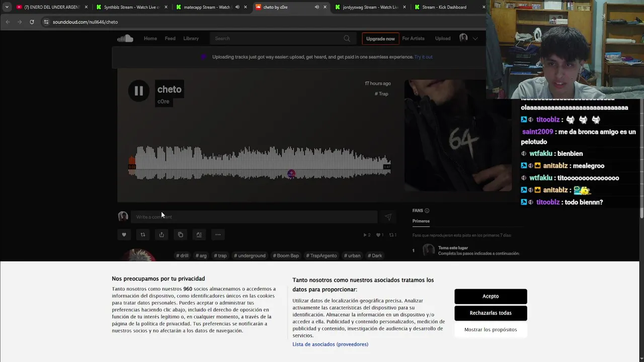This screenshot has height=362, width=644.
Task: Mute the matecapp Stream tab audio
Action: pyautogui.click(x=237, y=7)
